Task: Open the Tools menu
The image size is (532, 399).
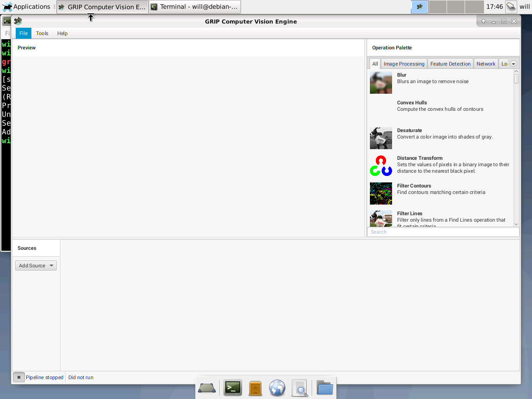Action: pyautogui.click(x=42, y=33)
